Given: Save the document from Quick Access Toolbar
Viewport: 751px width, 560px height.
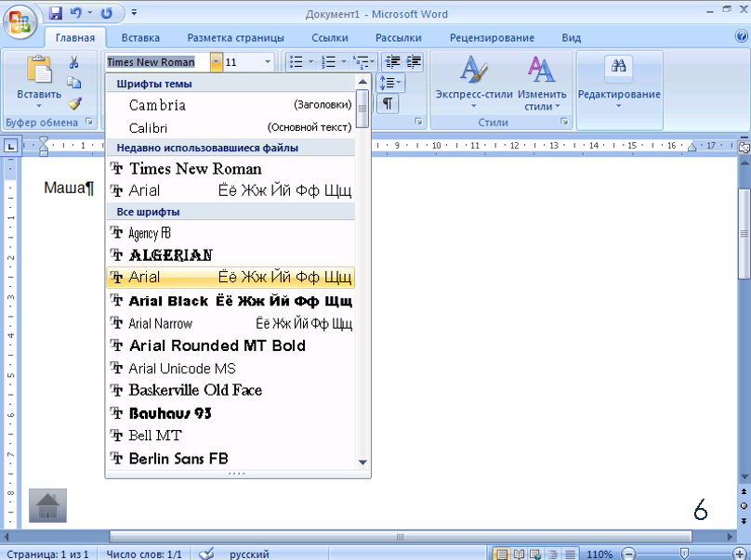Looking at the screenshot, I should (x=56, y=13).
